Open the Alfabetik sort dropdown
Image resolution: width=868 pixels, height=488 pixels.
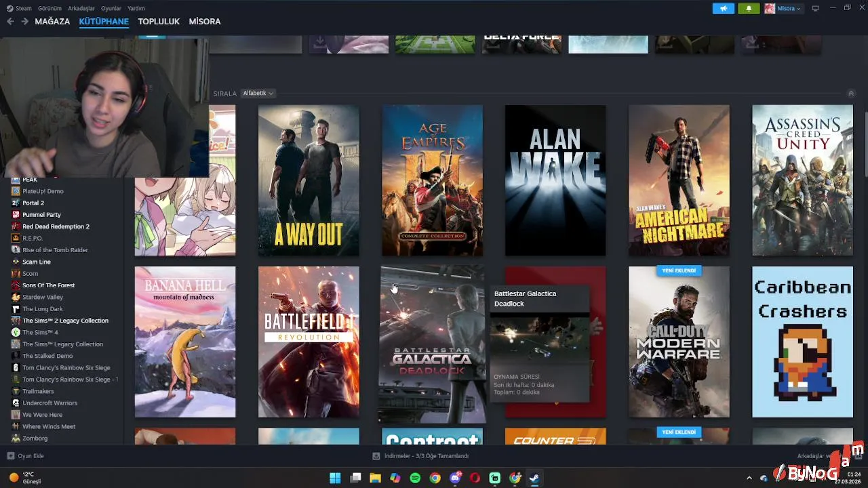click(x=258, y=93)
